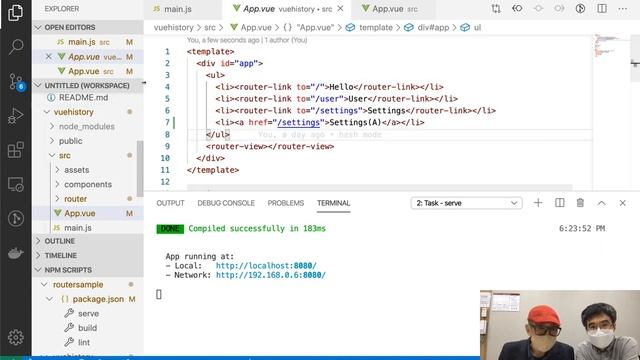The height and width of the screenshot is (360, 640).
Task: Click the toggle file blame icon
Action: 580,9
